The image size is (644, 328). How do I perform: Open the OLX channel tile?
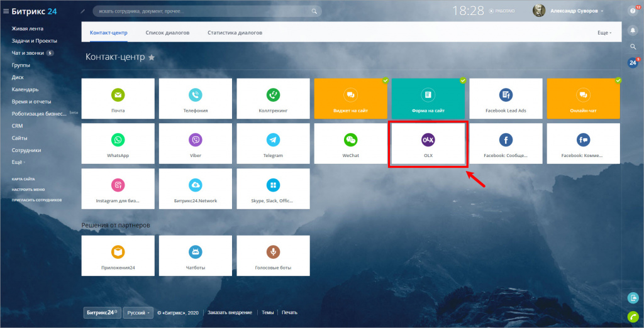(x=428, y=144)
